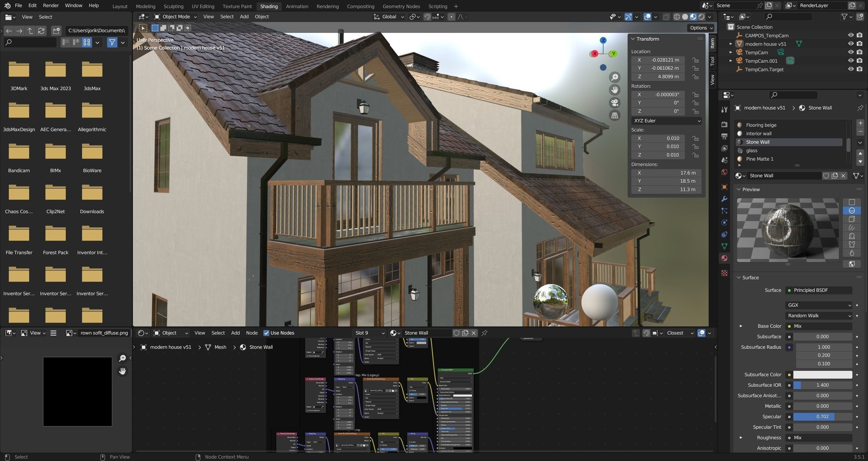The width and height of the screenshot is (868, 461).
Task: Toggle perspective/orthographic grid icon in viewport
Action: [615, 115]
